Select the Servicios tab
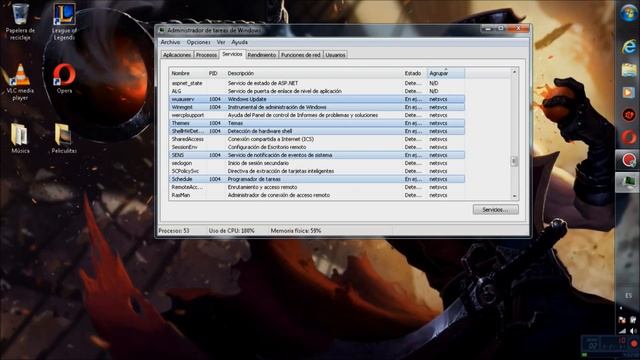Viewport: 640px width, 360px height. (232, 54)
